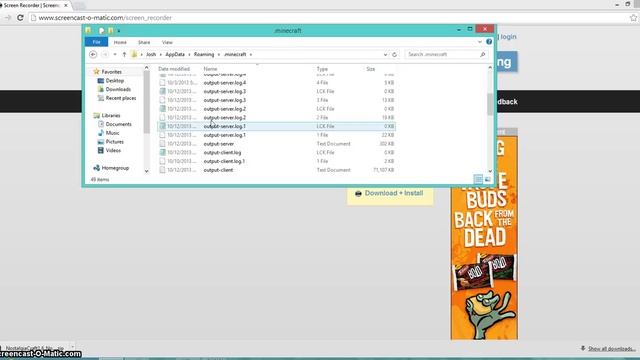Select Homegroup in the navigation pane
640x360 pixels.
pos(115,168)
